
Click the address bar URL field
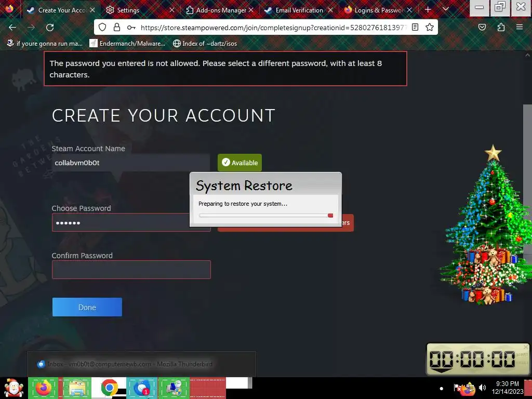click(273, 28)
